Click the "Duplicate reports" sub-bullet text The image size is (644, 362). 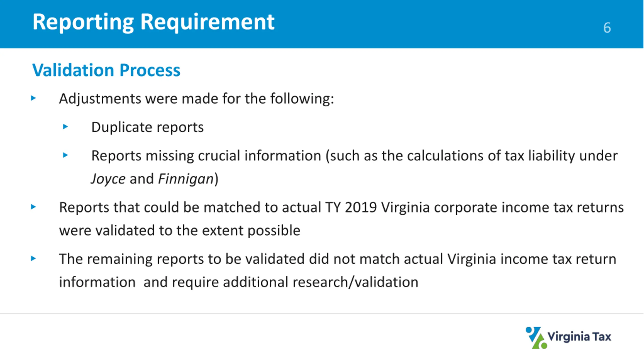(x=147, y=127)
